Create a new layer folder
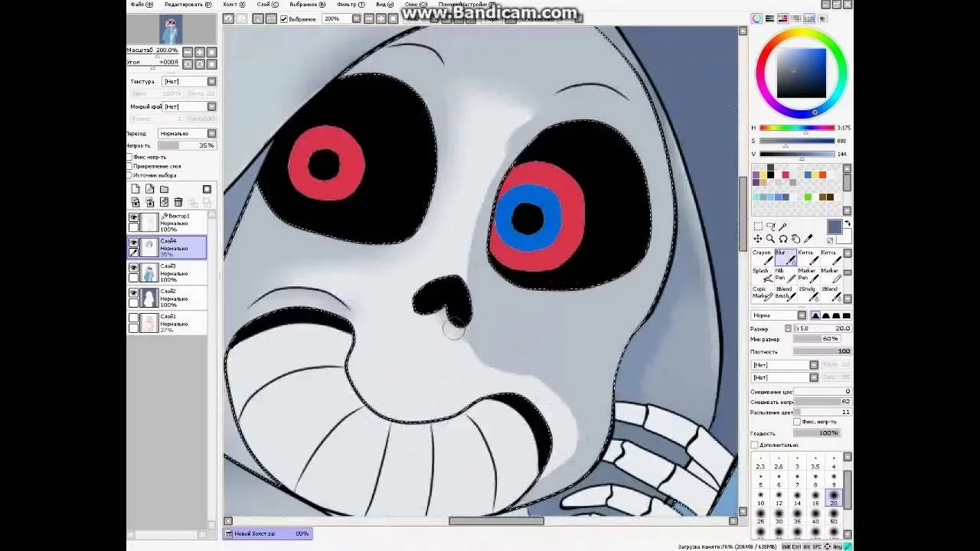The image size is (980, 551). tap(164, 189)
